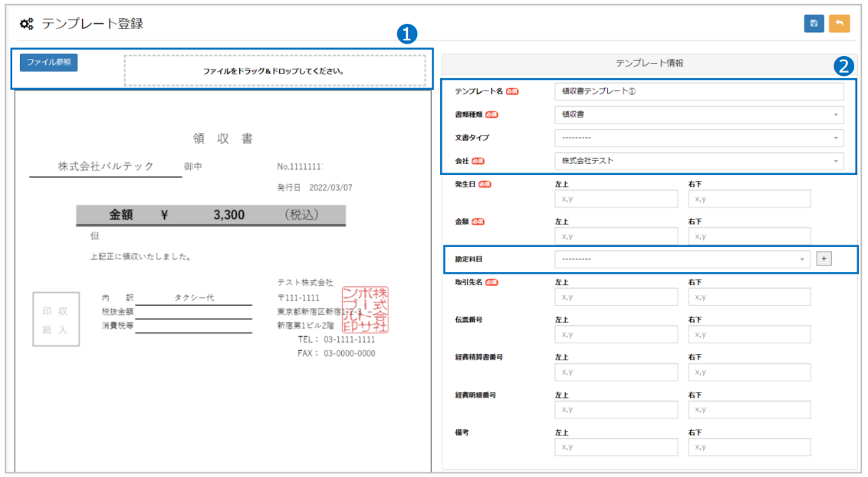The width and height of the screenshot is (868, 477).
Task: Click the 伝票番号 右下 coordinate field
Action: (x=749, y=334)
